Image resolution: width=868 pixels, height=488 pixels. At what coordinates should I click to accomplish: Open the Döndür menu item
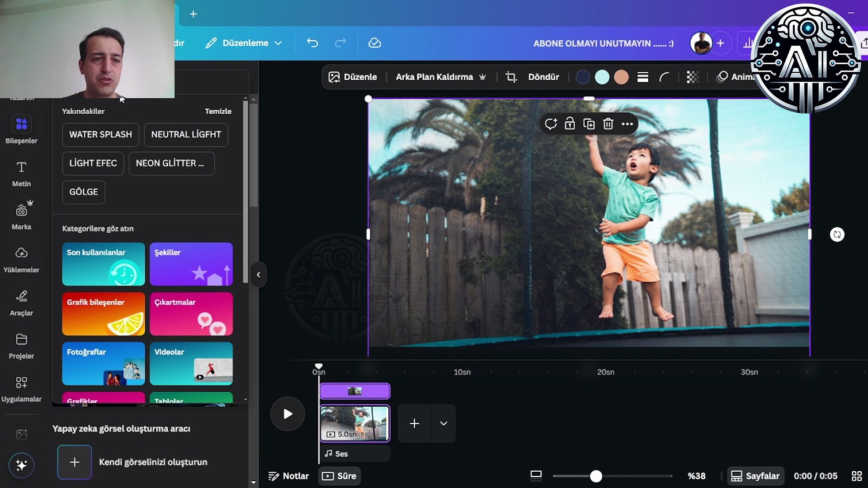pos(543,77)
